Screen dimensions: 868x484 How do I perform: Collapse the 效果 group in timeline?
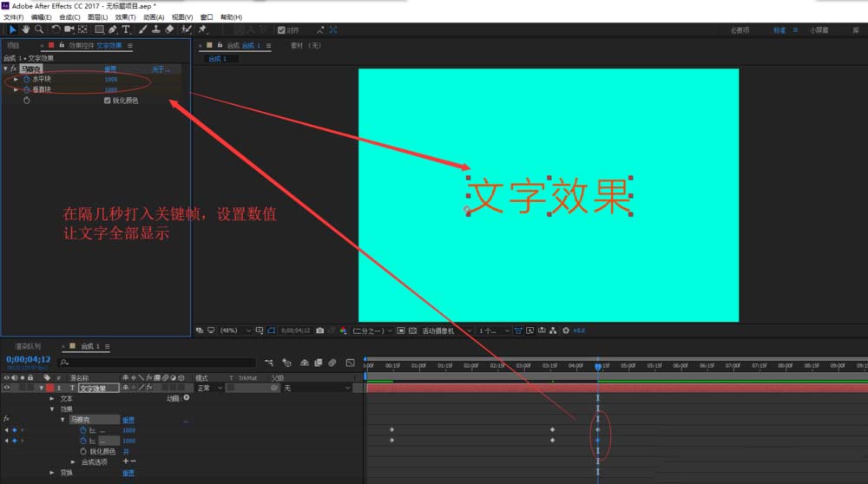pos(52,409)
